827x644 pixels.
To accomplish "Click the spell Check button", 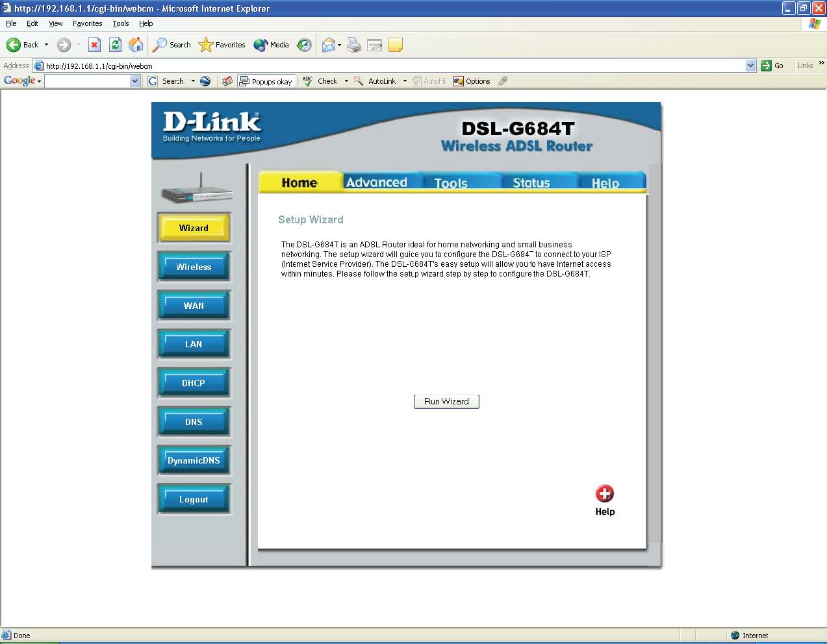I will pyautogui.click(x=320, y=81).
